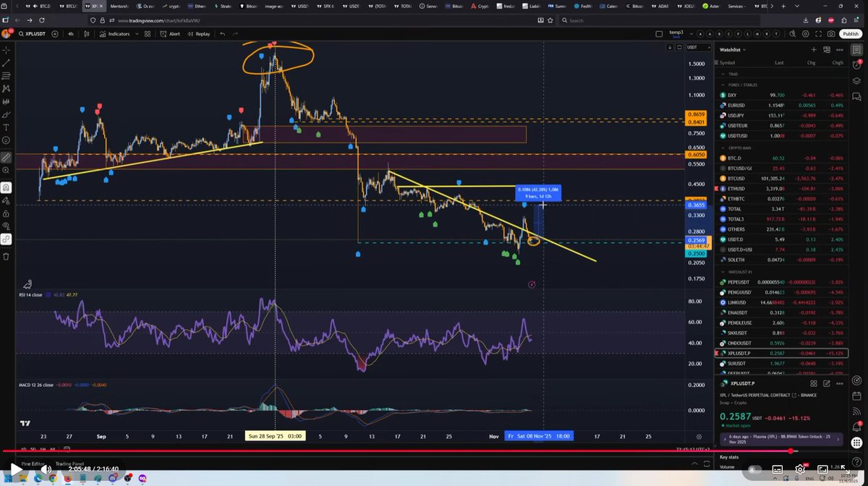Select the trend line drawing tool
868x486 pixels.
coord(7,63)
